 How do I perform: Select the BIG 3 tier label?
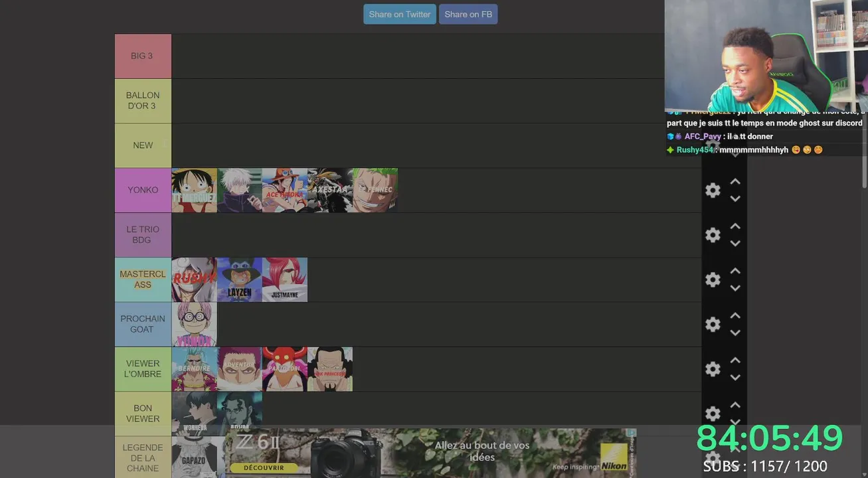143,56
